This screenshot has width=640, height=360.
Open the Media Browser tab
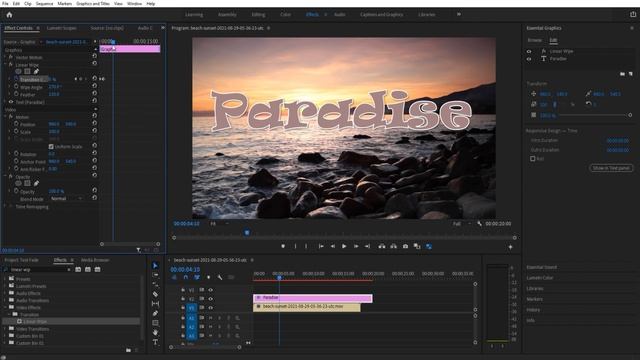click(95, 260)
